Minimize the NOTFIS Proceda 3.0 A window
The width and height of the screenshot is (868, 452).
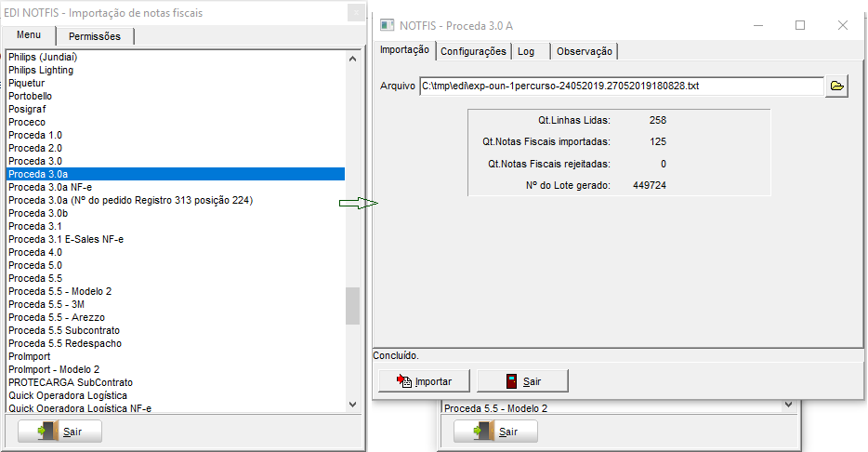point(758,25)
